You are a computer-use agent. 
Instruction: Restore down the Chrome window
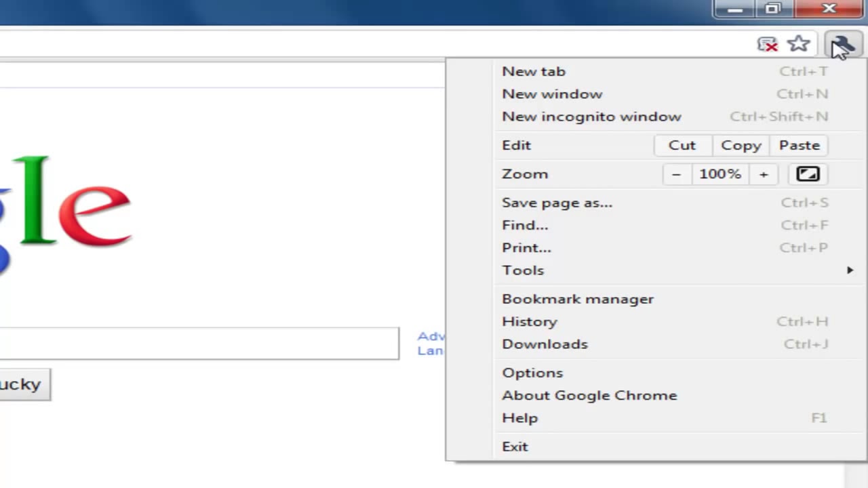click(773, 9)
